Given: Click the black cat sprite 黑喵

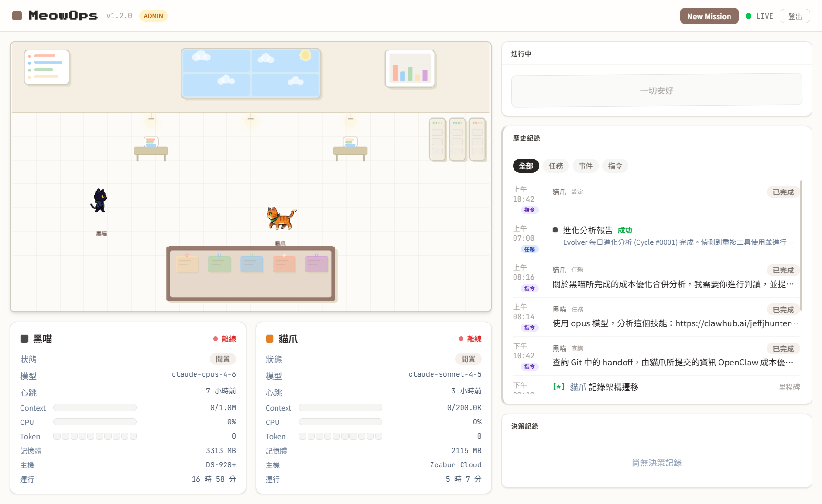Looking at the screenshot, I should (x=99, y=200).
